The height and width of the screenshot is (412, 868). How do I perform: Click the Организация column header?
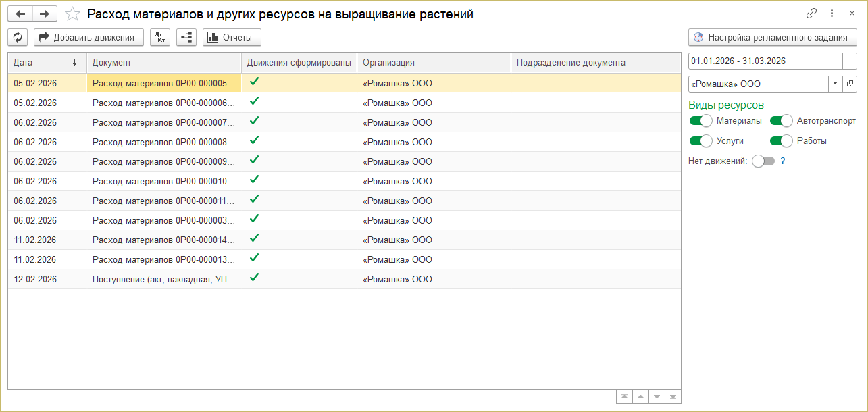pos(433,63)
